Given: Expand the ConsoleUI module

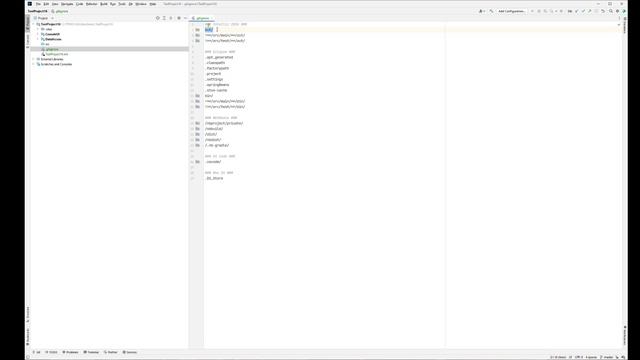Looking at the screenshot, I should [38, 34].
